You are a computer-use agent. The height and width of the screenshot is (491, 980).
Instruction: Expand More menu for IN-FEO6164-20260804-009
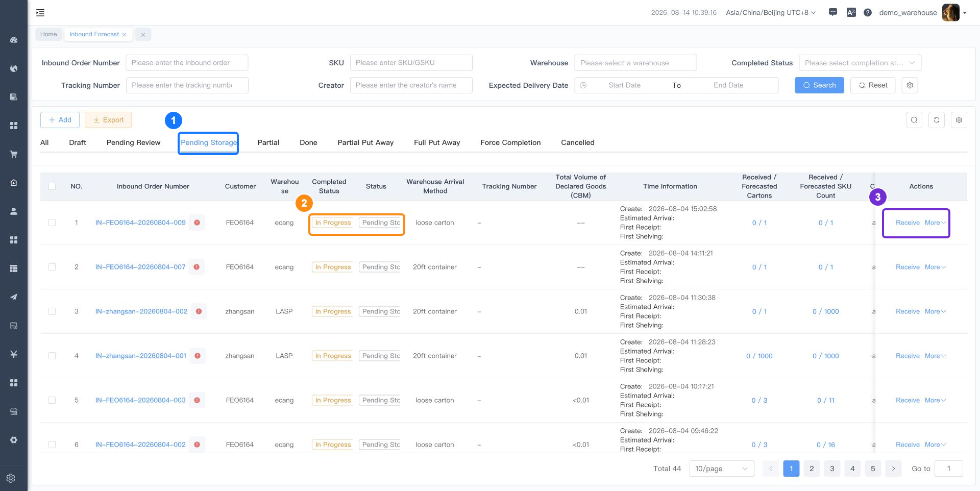click(935, 223)
